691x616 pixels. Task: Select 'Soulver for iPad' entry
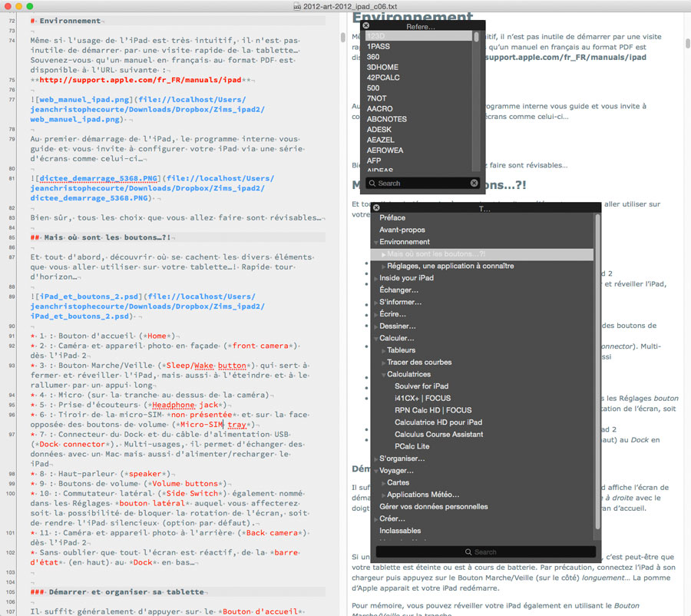[x=422, y=386]
